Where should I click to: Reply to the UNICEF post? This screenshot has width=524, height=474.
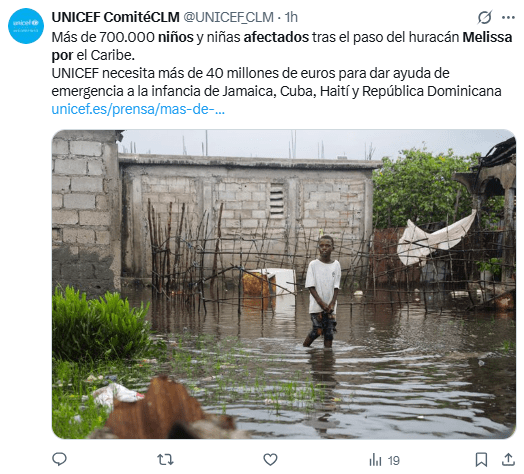tap(59, 460)
